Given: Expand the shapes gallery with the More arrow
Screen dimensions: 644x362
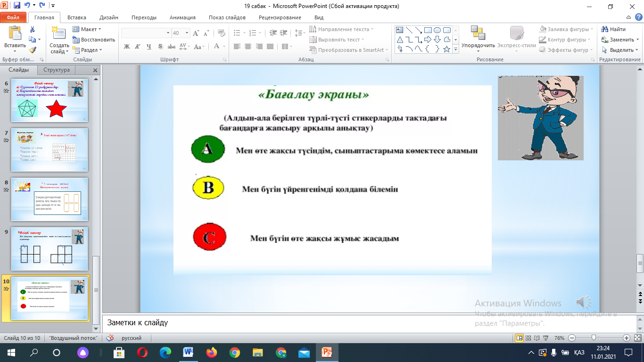Looking at the screenshot, I should coord(457,49).
